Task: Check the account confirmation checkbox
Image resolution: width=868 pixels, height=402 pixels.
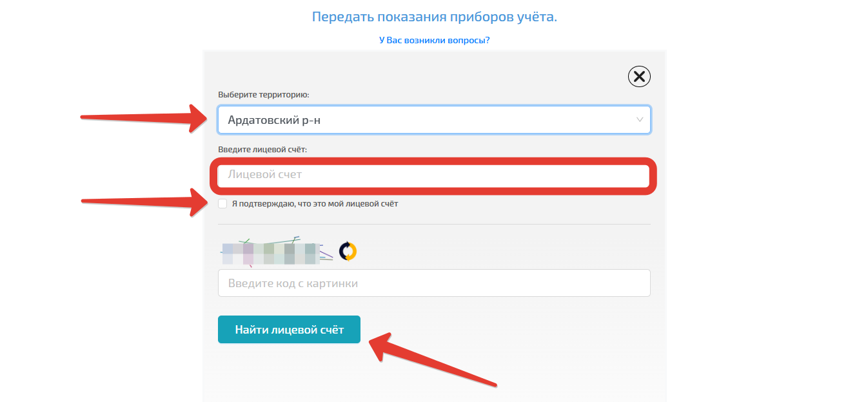Action: [222, 204]
